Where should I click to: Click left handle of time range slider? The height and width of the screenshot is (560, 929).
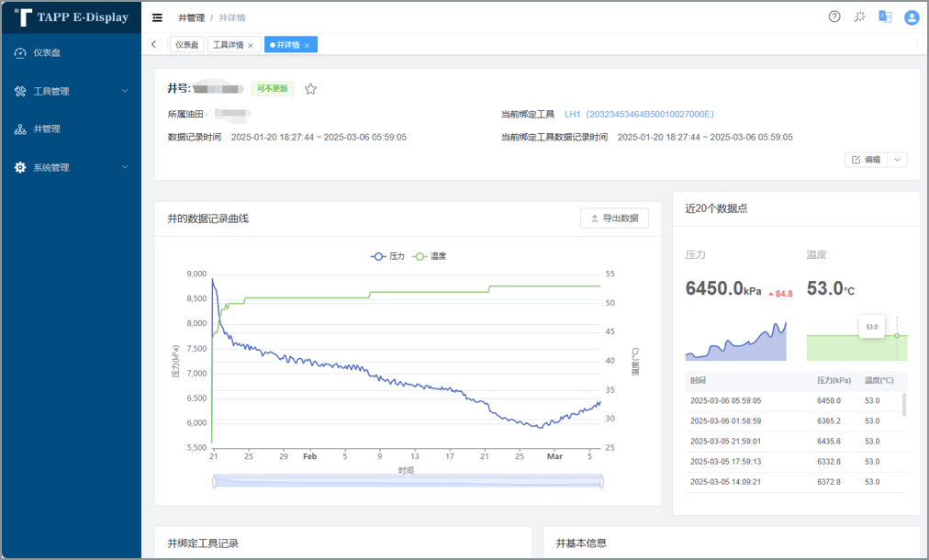214,482
